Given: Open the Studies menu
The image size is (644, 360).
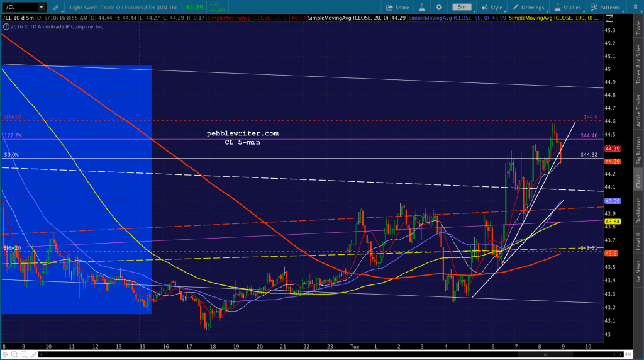Looking at the screenshot, I should [567, 8].
